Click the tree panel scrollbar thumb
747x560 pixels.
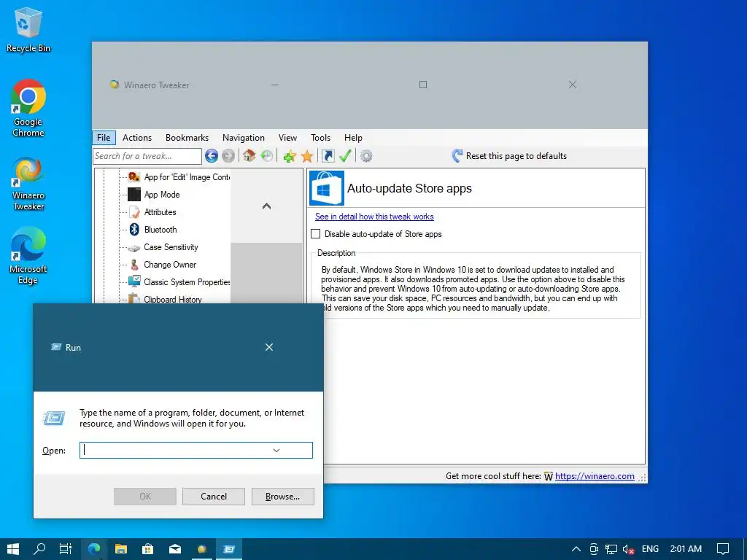[x=266, y=273]
